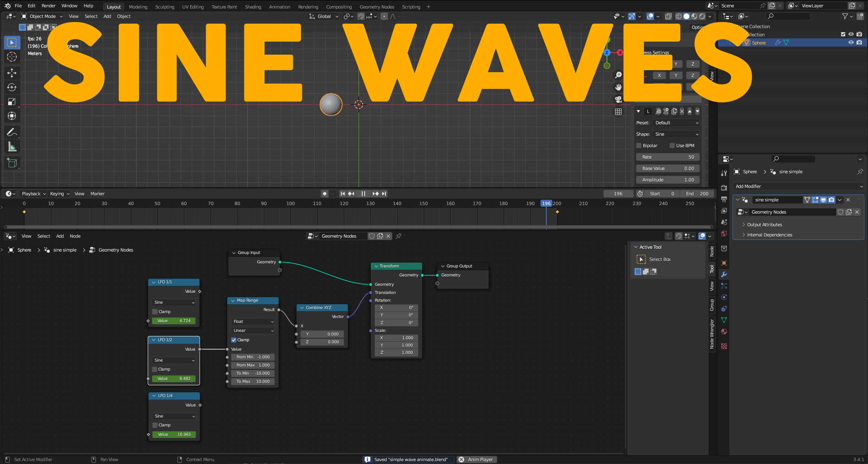Open the Object Constraints properties tab
868x464 pixels.
pyautogui.click(x=724, y=309)
